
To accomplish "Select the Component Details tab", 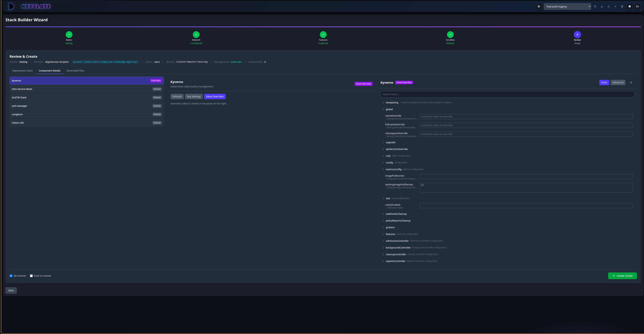I will (x=50, y=71).
